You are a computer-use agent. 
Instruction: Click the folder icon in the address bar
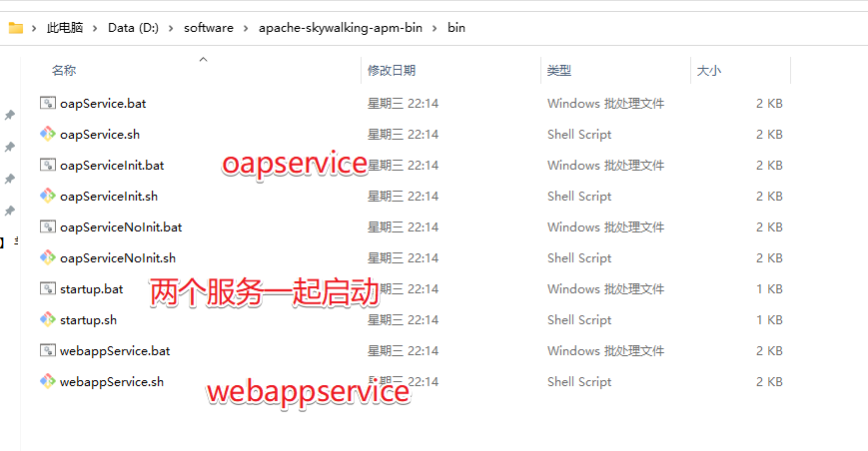(16, 28)
